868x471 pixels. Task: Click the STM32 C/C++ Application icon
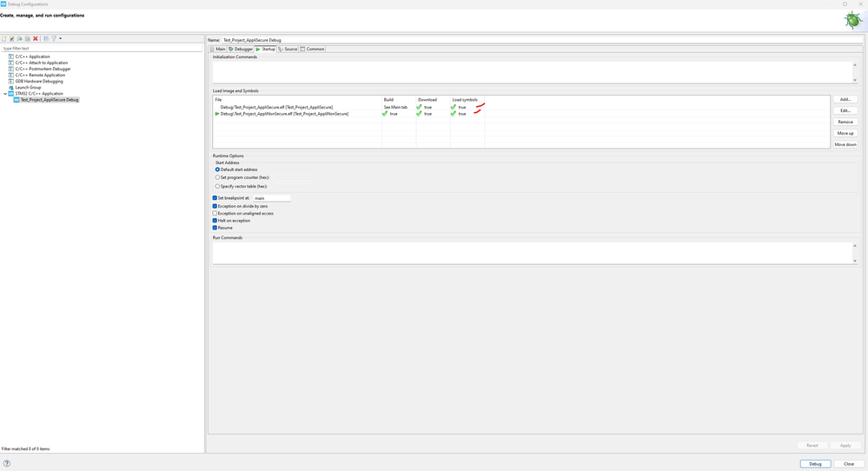click(10, 94)
